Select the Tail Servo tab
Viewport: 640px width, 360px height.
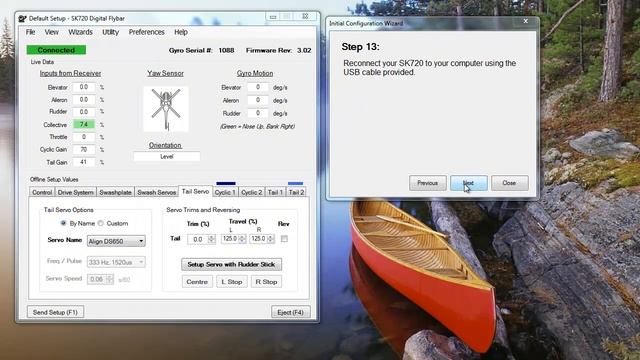point(196,191)
